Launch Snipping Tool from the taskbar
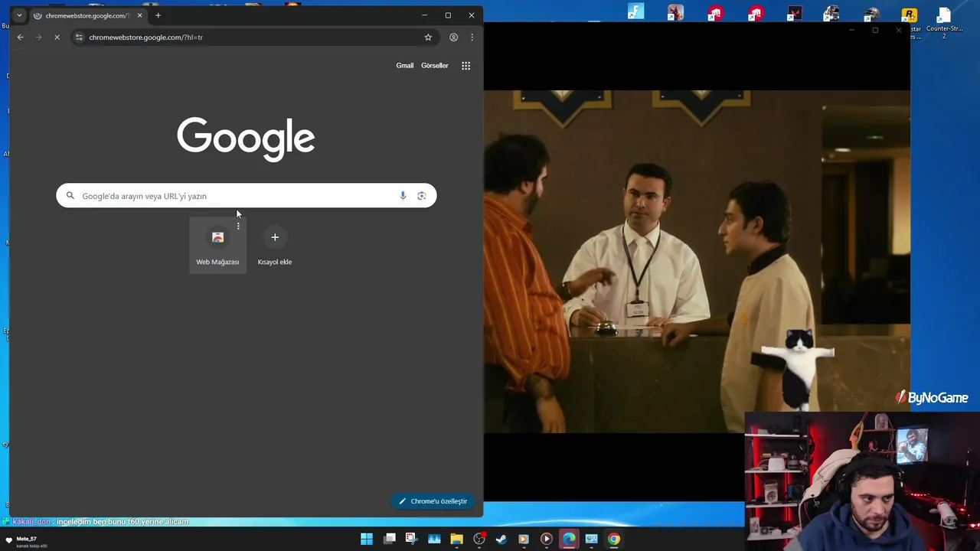980x551 pixels. (x=411, y=539)
